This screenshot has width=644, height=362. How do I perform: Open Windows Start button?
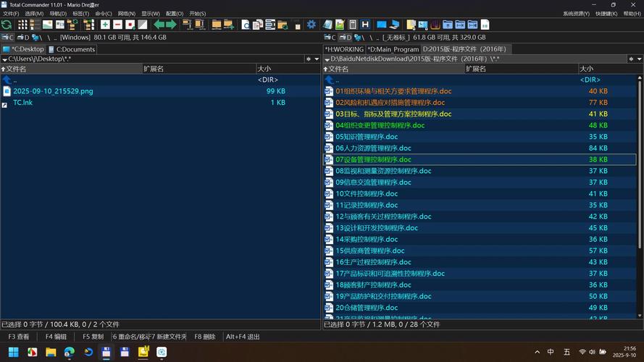[14, 352]
